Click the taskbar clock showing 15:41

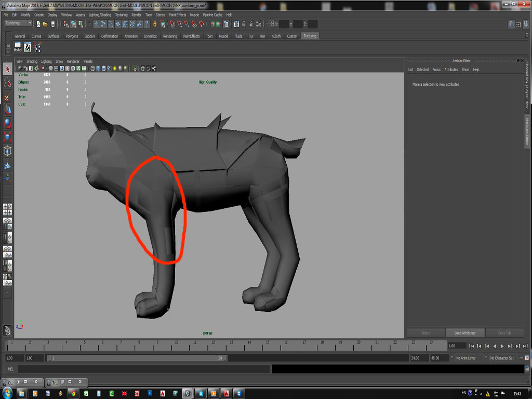tap(517, 394)
